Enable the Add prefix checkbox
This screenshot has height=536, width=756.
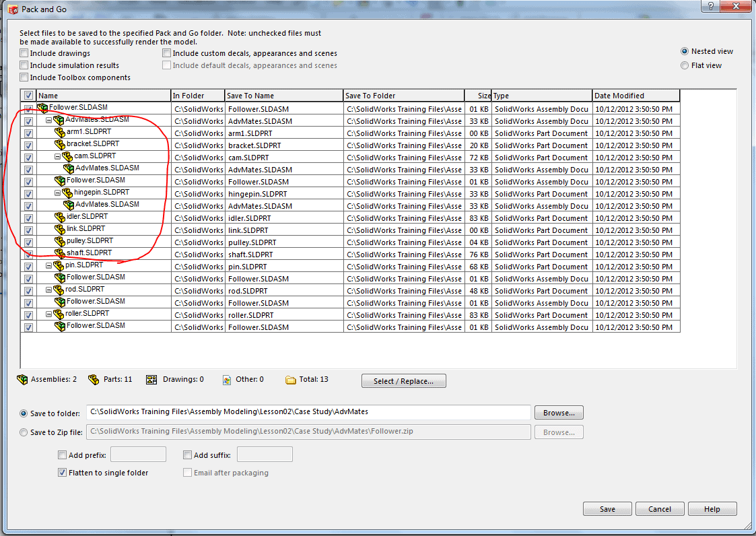click(x=63, y=455)
